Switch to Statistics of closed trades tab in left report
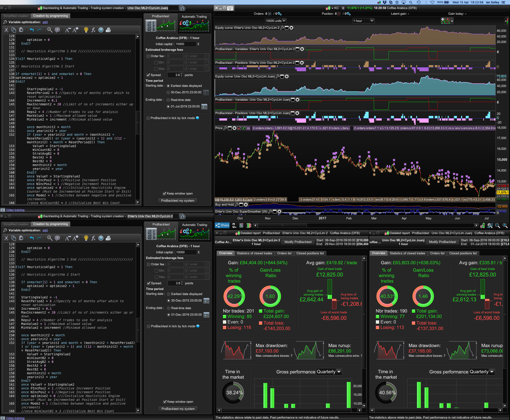510x420 pixels. click(254, 253)
